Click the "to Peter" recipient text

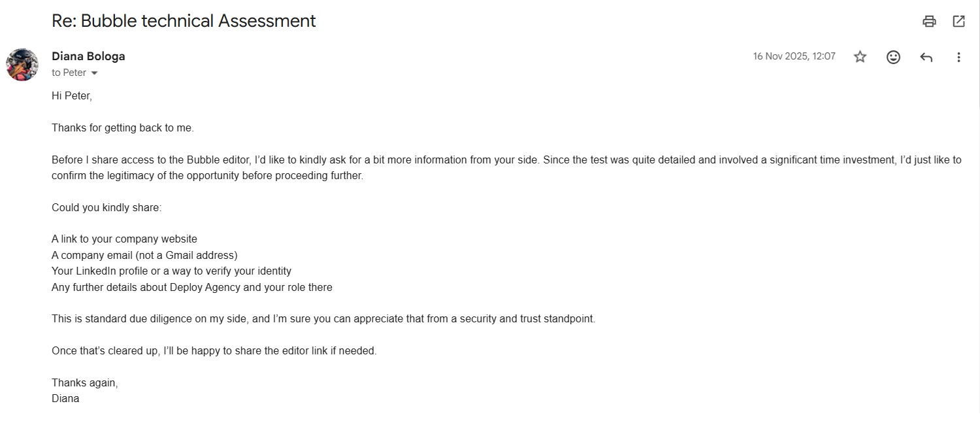click(x=69, y=73)
